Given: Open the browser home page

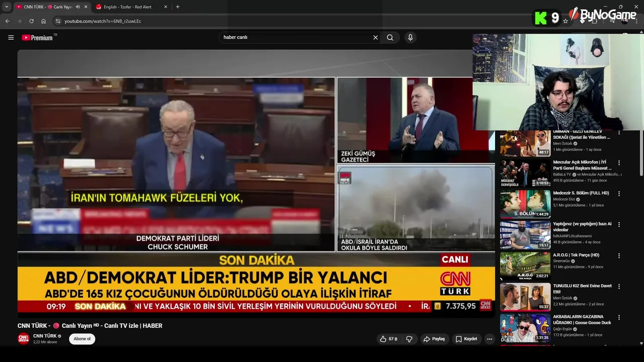Looking at the screenshot, I should tap(43, 21).
